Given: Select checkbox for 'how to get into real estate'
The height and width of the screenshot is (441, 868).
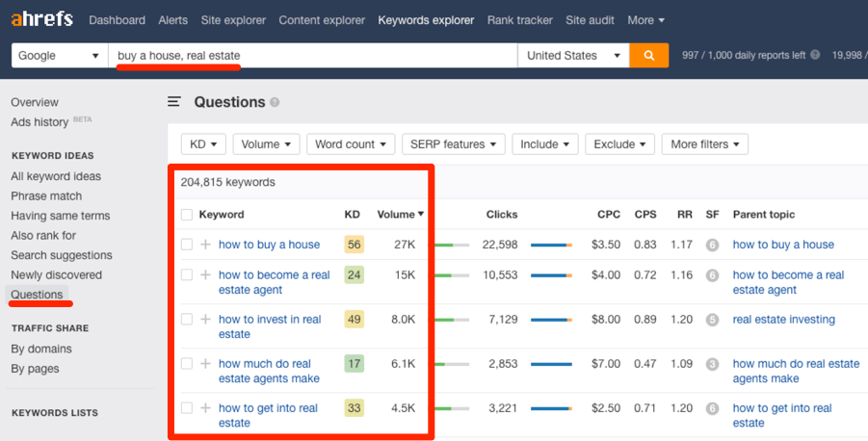Looking at the screenshot, I should (x=187, y=408).
